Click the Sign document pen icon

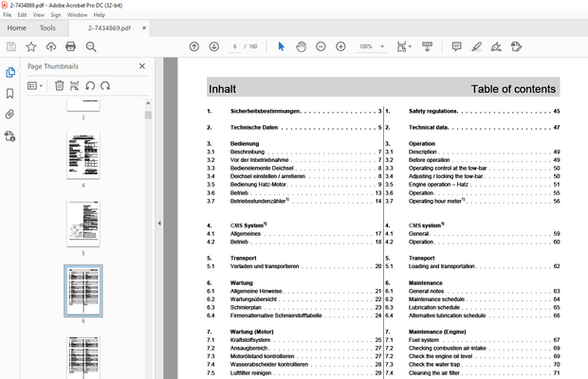point(496,46)
